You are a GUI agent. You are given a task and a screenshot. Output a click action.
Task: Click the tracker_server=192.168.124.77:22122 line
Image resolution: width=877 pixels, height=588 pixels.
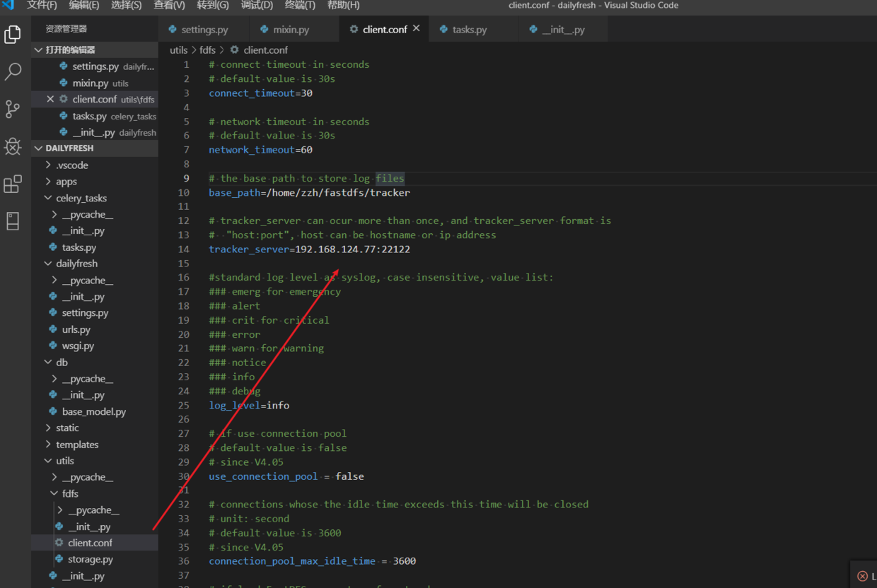(309, 249)
